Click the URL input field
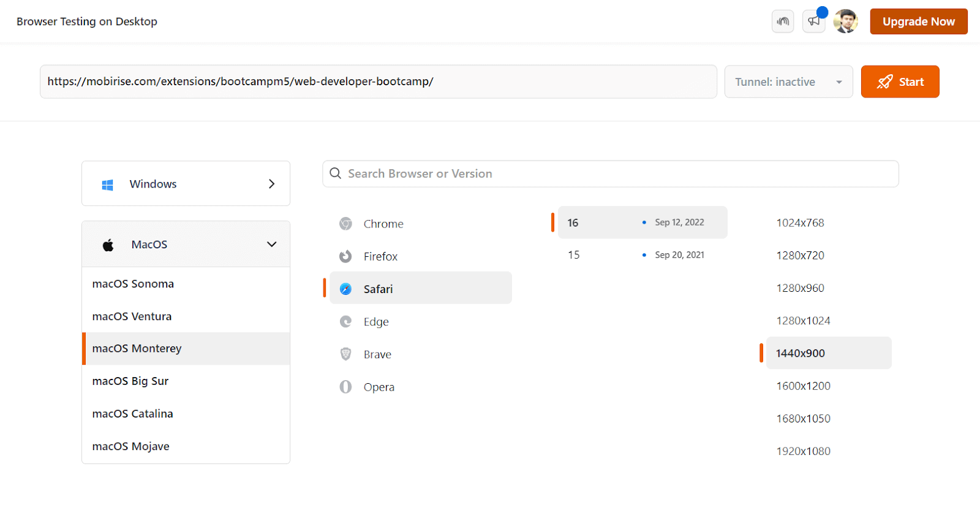 (379, 82)
